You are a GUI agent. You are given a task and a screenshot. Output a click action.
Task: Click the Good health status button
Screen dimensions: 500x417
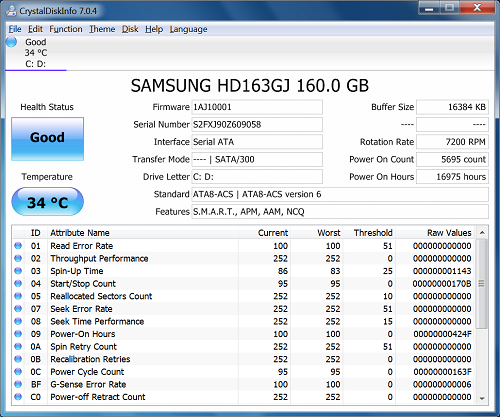tap(47, 139)
